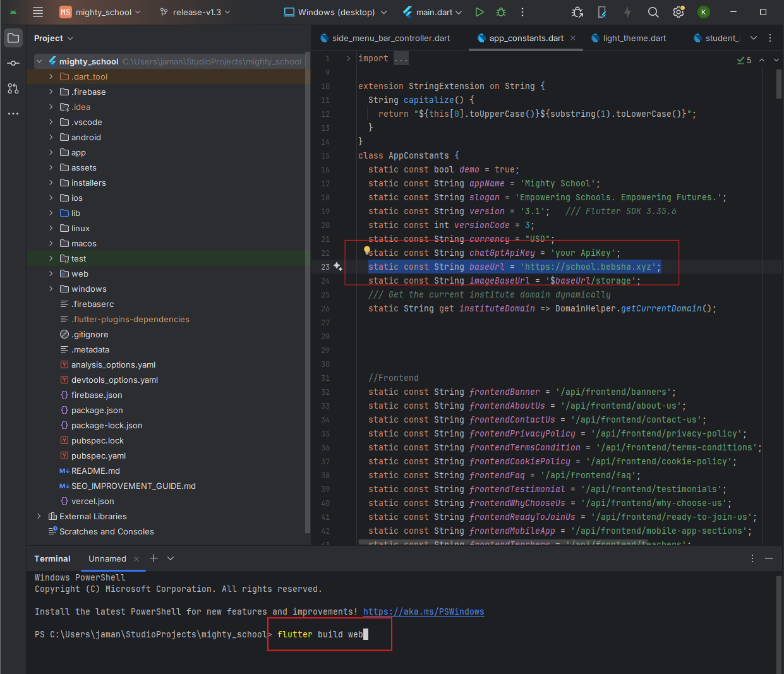This screenshot has width=784, height=674.
Task: Switch to the light_theme.dart tab
Action: point(634,38)
